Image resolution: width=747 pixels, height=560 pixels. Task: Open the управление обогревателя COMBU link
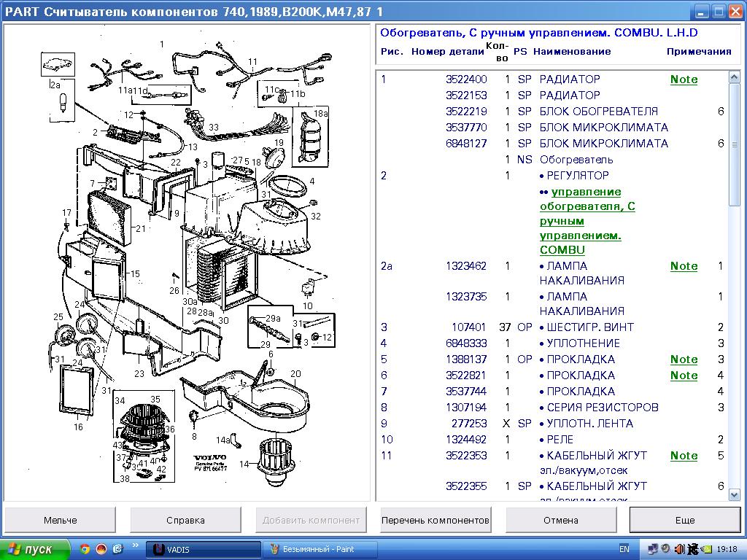[x=587, y=221]
